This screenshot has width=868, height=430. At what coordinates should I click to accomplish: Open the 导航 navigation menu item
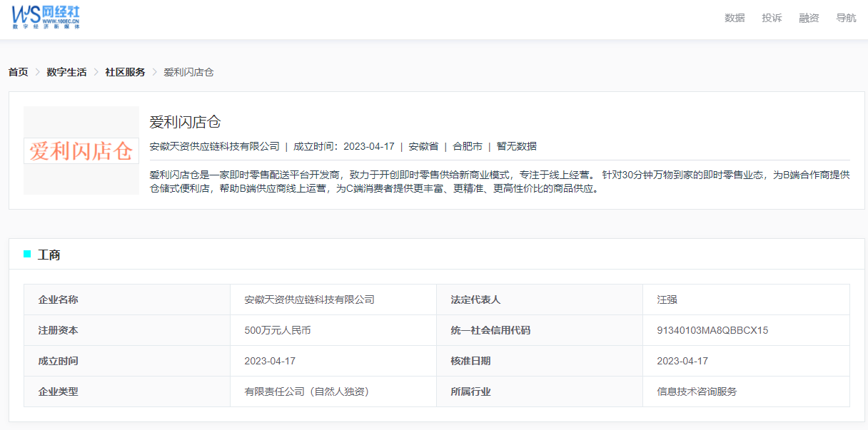point(846,18)
